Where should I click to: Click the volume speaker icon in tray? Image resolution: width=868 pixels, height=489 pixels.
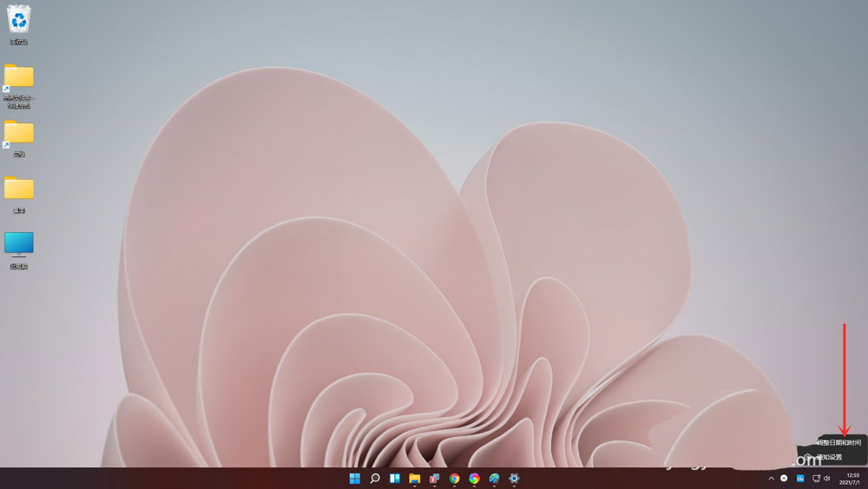[x=827, y=479]
